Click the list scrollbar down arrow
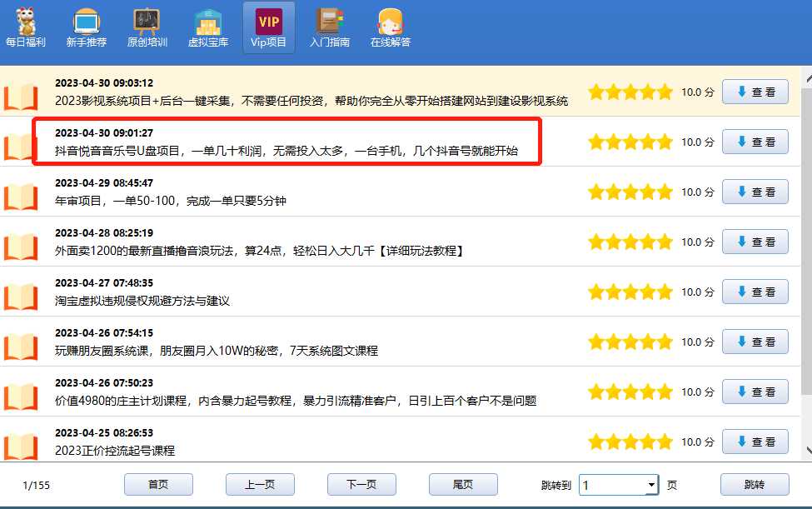Viewport: 812px width, 509px height. tap(807, 450)
